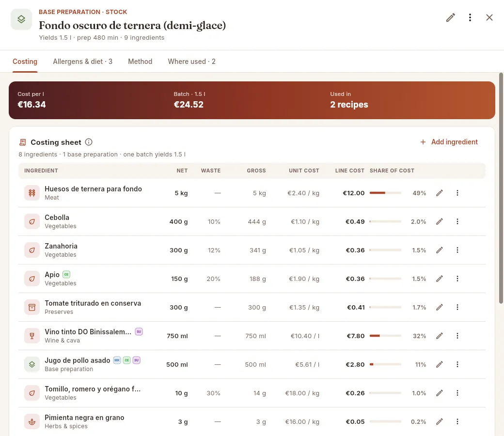Go to the Where used tab

click(x=191, y=62)
